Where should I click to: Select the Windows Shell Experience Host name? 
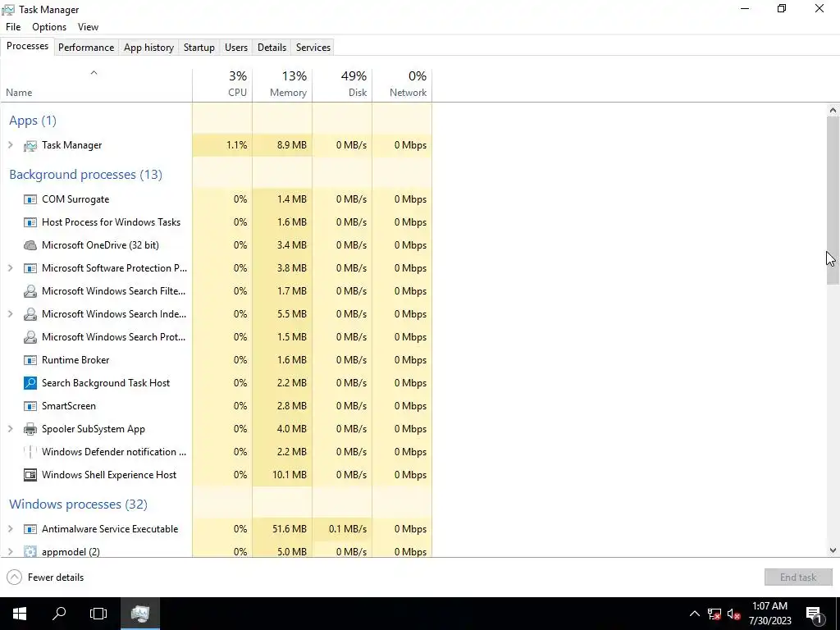[x=109, y=475]
